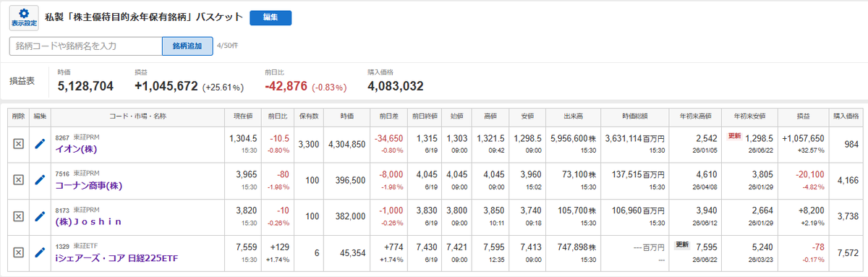Click イオン day change amount -34,650

click(x=389, y=137)
